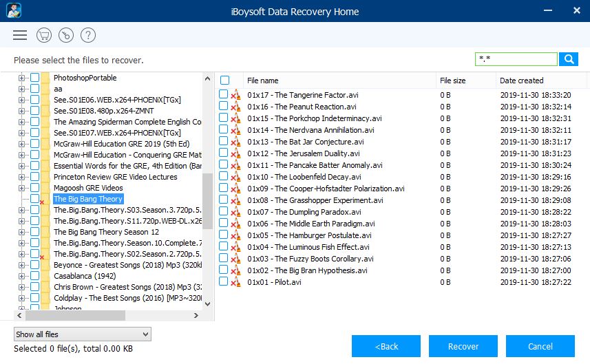Image resolution: width=590 pixels, height=364 pixels.
Task: Click the iBoysoft app logo icon
Action: tap(14, 10)
